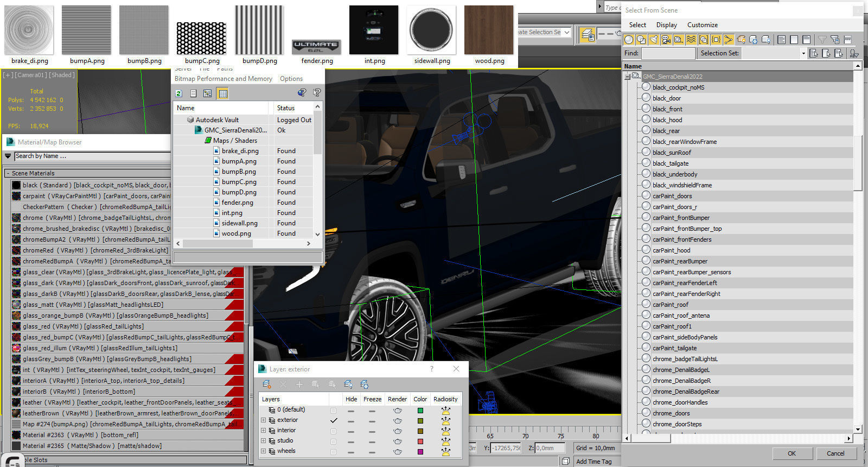The height and width of the screenshot is (467, 868).
Task: Click Refresh icon in Asset Tracking toolbar
Action: click(178, 93)
